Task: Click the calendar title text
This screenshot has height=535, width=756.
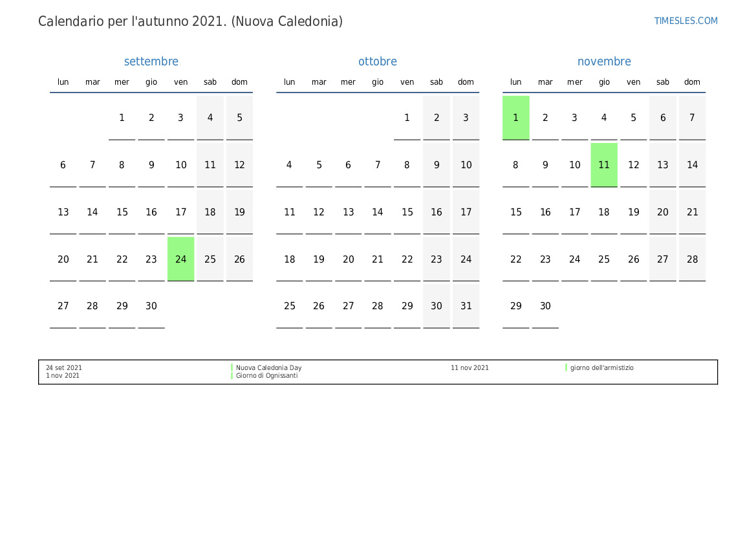Action: click(190, 21)
